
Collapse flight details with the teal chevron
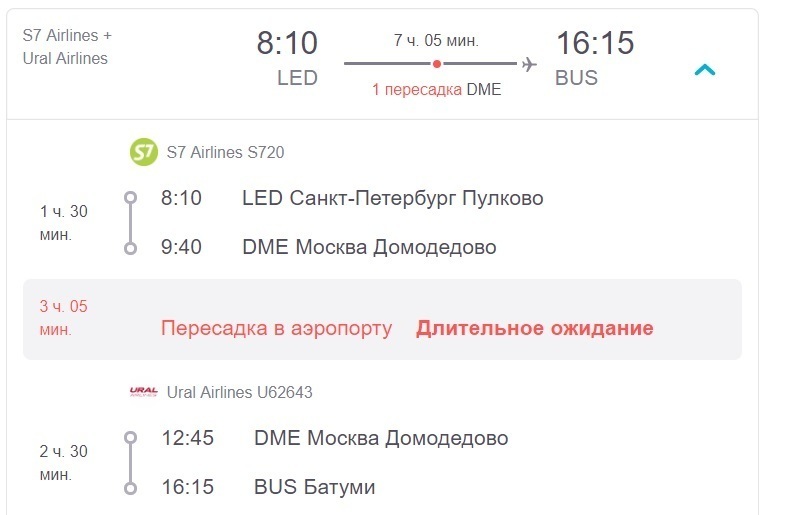tap(705, 70)
